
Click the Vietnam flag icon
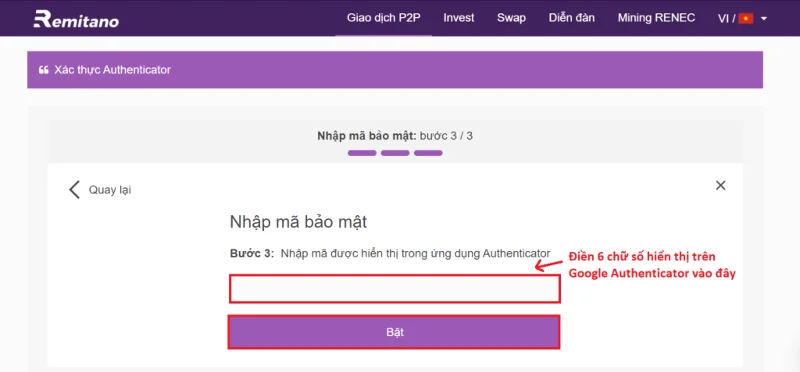[745, 19]
